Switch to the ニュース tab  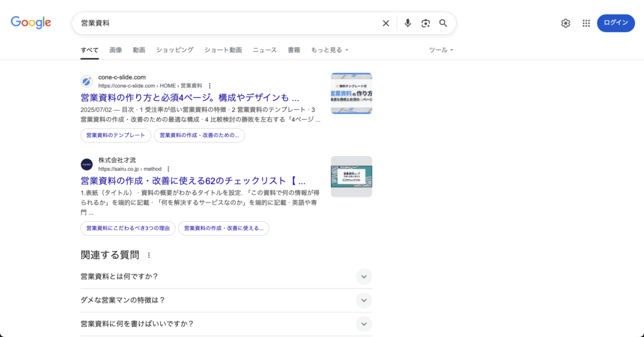265,50
